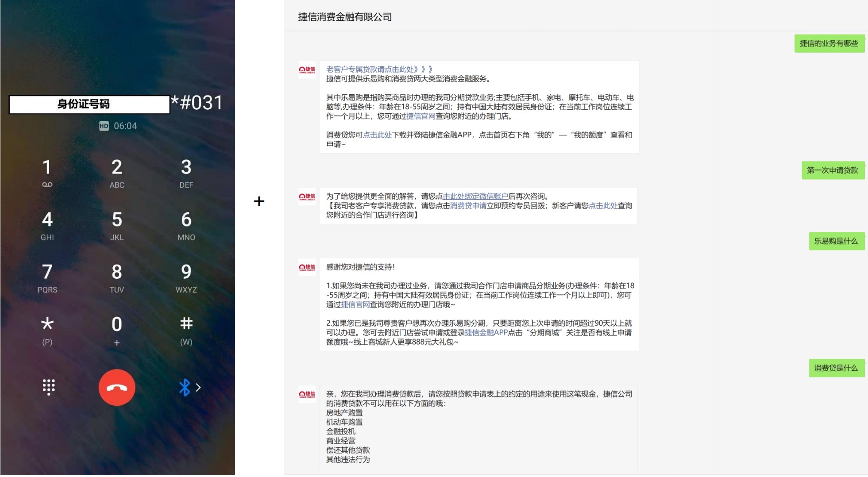This screenshot has width=868, height=477.
Task: Expand the Bluetooth output options chevron
Action: [198, 387]
